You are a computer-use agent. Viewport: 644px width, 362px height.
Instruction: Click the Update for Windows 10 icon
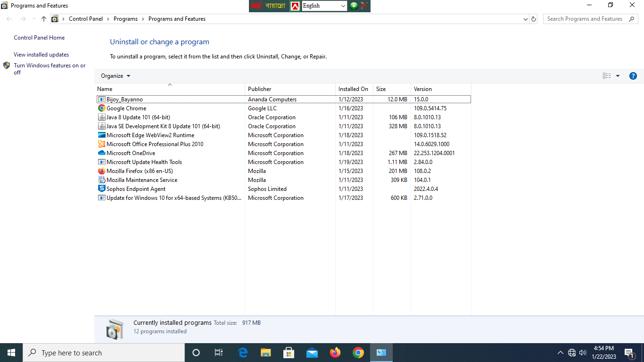click(x=101, y=198)
